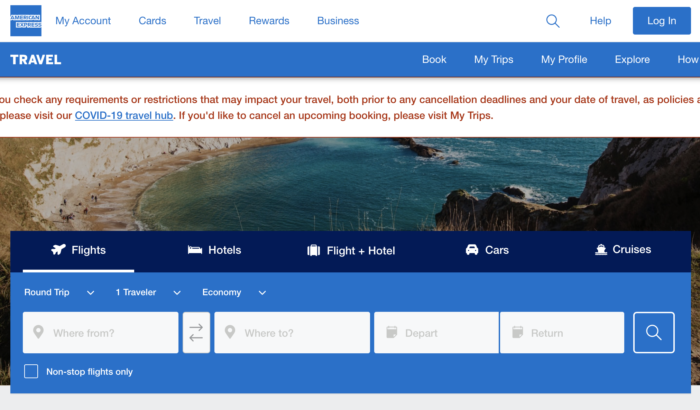Expand the Round Trip dropdown
The image size is (700, 410).
tap(59, 293)
